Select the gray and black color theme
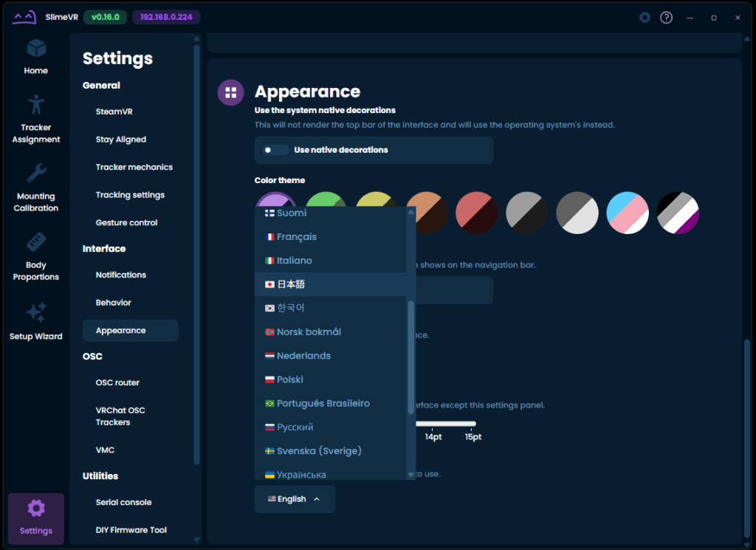The width and height of the screenshot is (756, 550). tap(527, 213)
